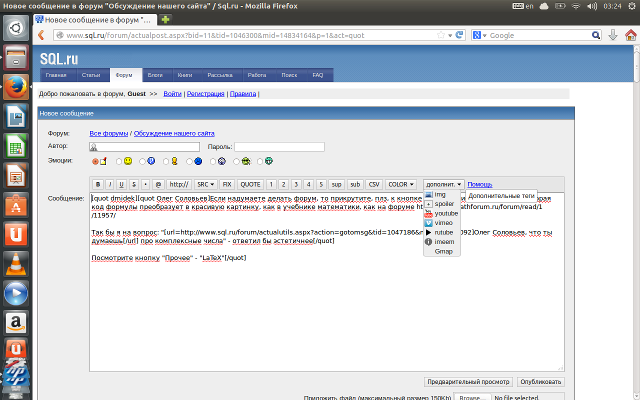This screenshot has height=400, width=640.
Task: Choose the blue face emotion radio button
Action: 188,161
